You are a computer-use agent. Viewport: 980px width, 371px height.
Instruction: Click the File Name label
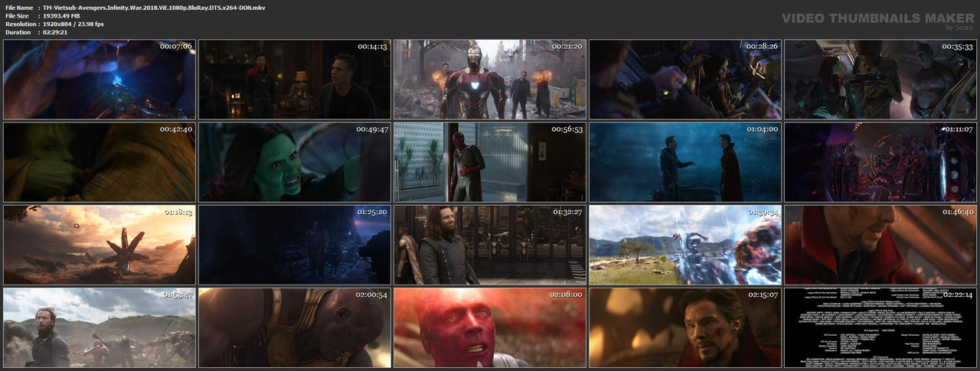coord(20,7)
